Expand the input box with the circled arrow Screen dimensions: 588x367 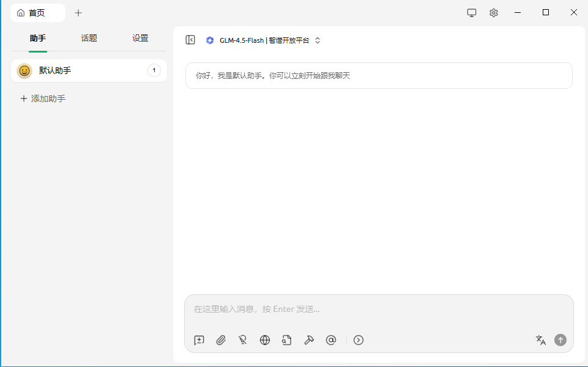pyautogui.click(x=358, y=340)
